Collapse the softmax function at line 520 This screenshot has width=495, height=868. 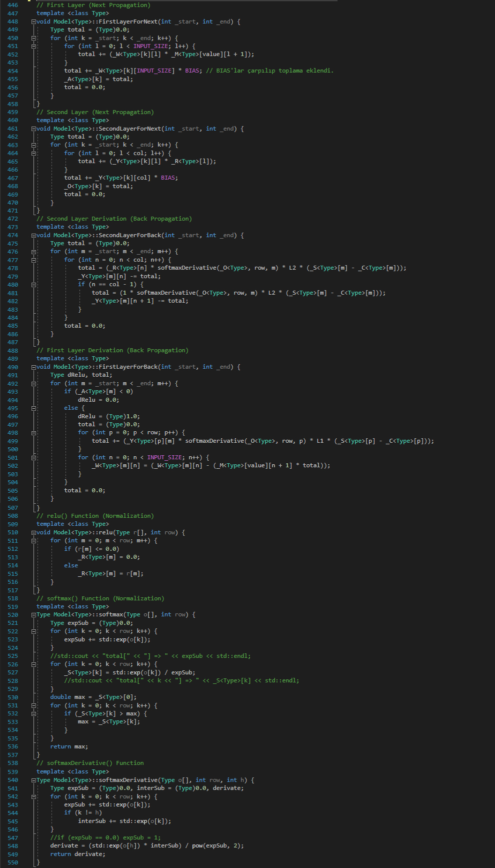(x=33, y=614)
